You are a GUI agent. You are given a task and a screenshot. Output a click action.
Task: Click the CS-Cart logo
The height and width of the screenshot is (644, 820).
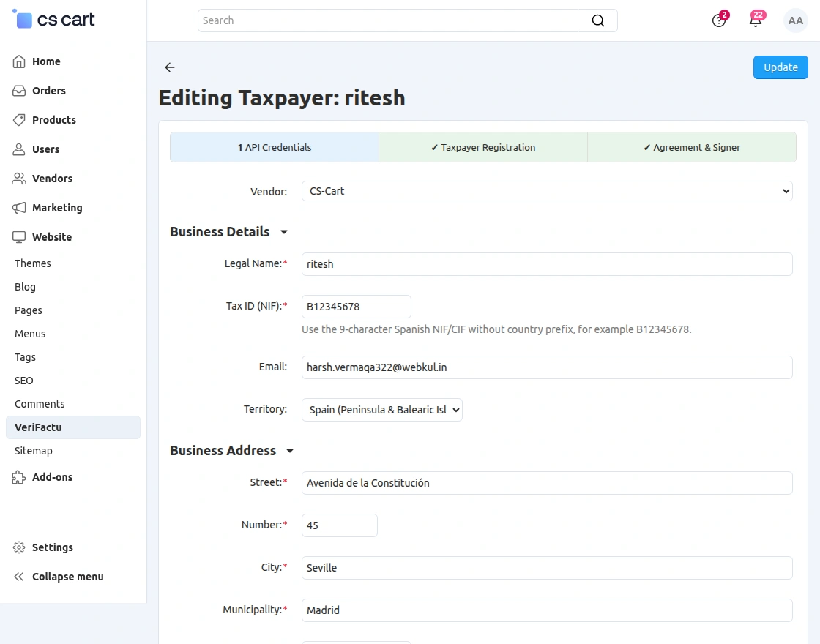[x=53, y=19]
